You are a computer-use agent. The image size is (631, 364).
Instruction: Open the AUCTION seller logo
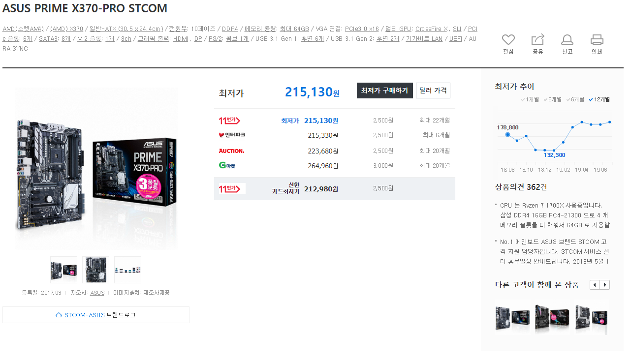click(231, 151)
